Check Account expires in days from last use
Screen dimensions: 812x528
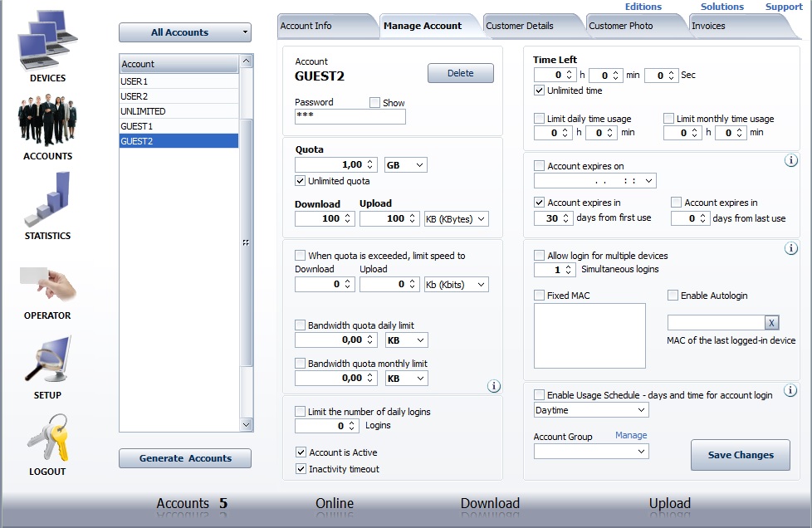pos(676,203)
